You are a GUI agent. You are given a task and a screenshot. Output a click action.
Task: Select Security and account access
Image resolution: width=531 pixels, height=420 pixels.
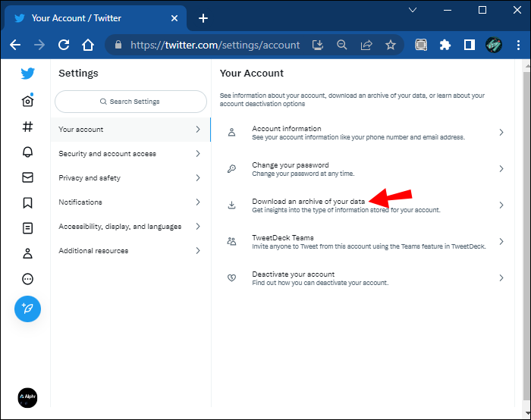[x=130, y=154]
